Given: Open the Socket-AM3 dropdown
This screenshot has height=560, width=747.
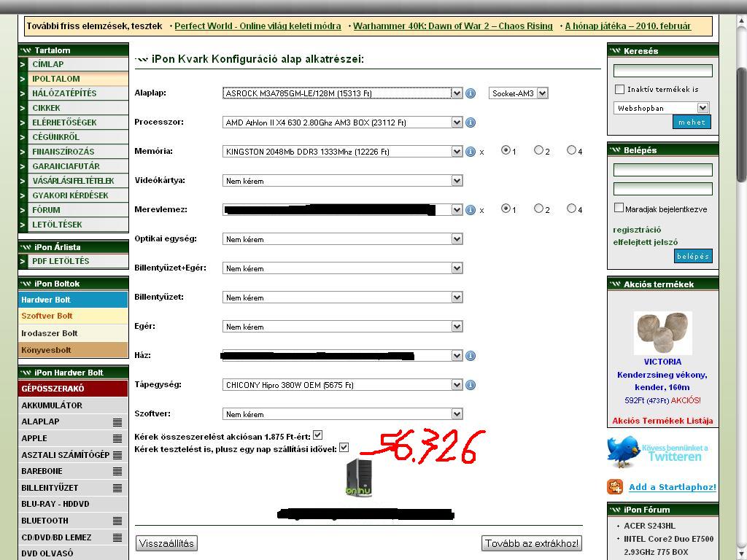Looking at the screenshot, I should click(x=519, y=93).
